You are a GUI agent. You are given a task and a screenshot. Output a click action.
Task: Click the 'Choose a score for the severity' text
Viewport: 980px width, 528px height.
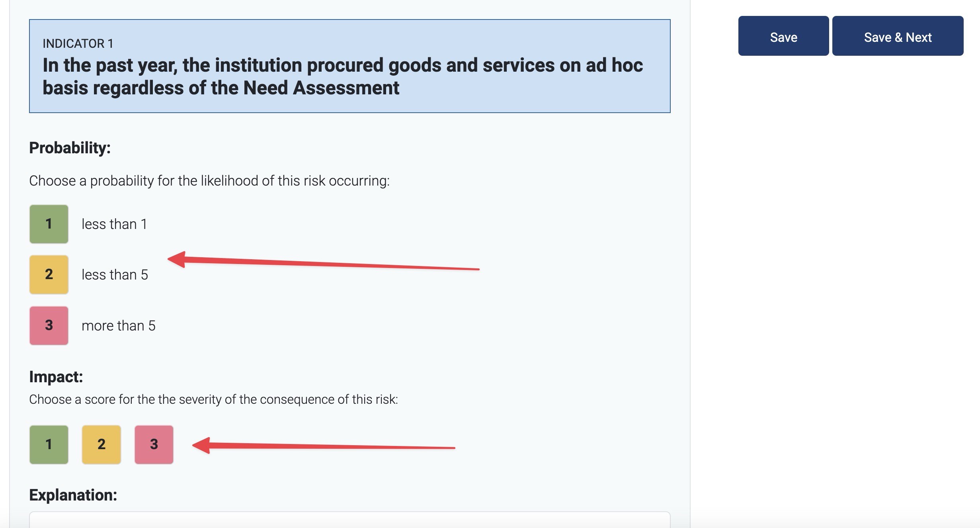(213, 399)
